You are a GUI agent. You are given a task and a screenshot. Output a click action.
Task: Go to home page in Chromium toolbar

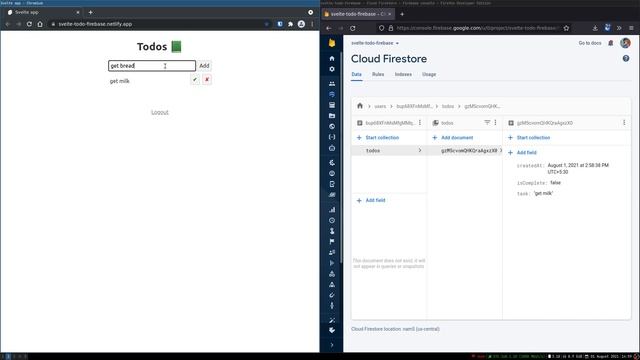tap(40, 24)
